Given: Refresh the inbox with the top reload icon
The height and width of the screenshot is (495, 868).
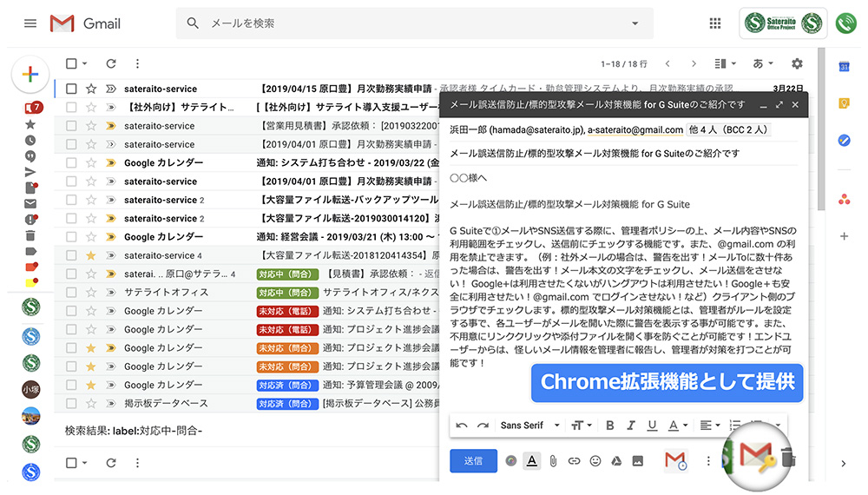Looking at the screenshot, I should click(111, 63).
